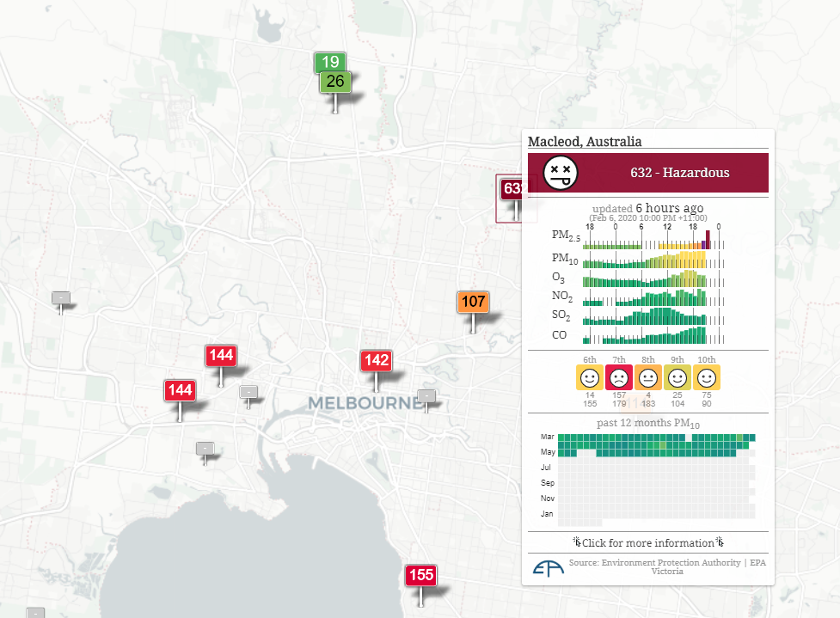
Task: Select the red 142 AQI marker
Action: point(377,360)
